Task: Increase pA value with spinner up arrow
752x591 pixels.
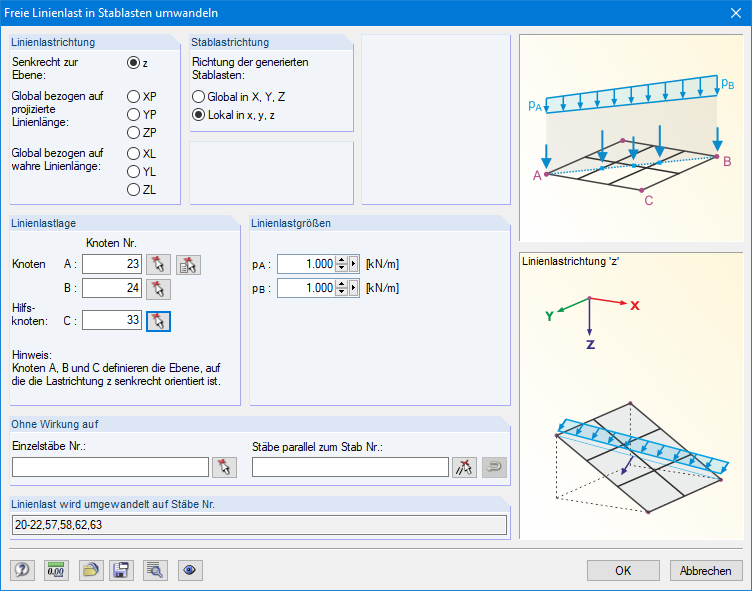Action: (x=341, y=260)
